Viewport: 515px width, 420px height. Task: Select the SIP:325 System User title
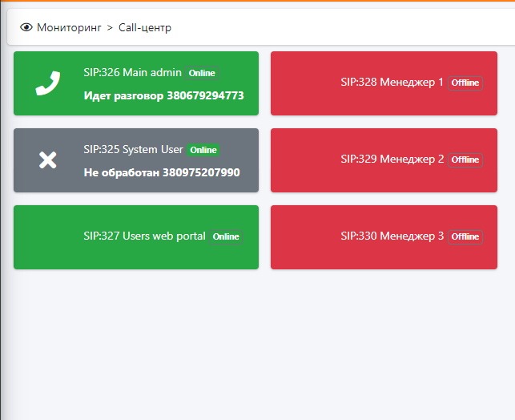133,149
